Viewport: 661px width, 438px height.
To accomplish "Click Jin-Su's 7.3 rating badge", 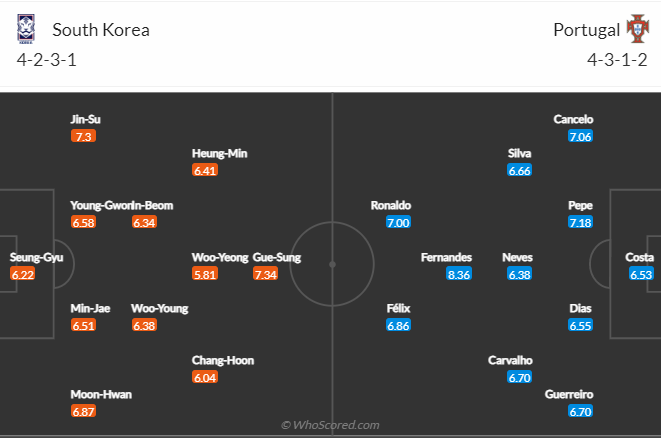I will [x=83, y=136].
